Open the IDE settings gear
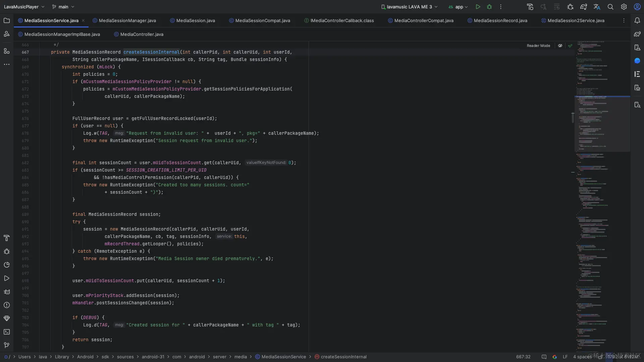Screen dimensions: 644x362 [x=624, y=7]
